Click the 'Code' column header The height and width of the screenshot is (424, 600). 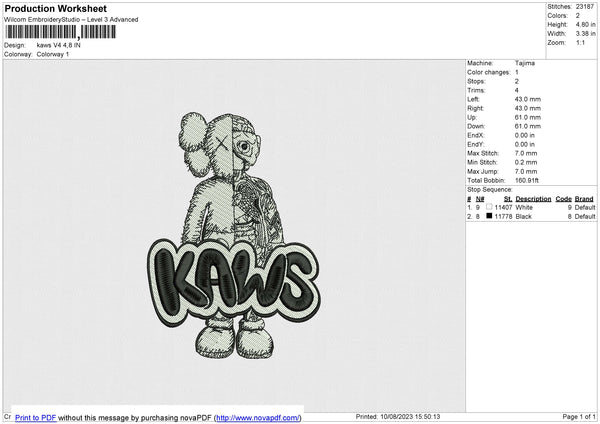(563, 199)
